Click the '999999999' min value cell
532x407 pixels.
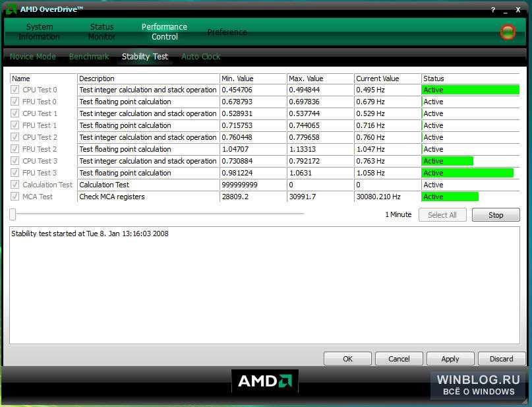tap(253, 185)
